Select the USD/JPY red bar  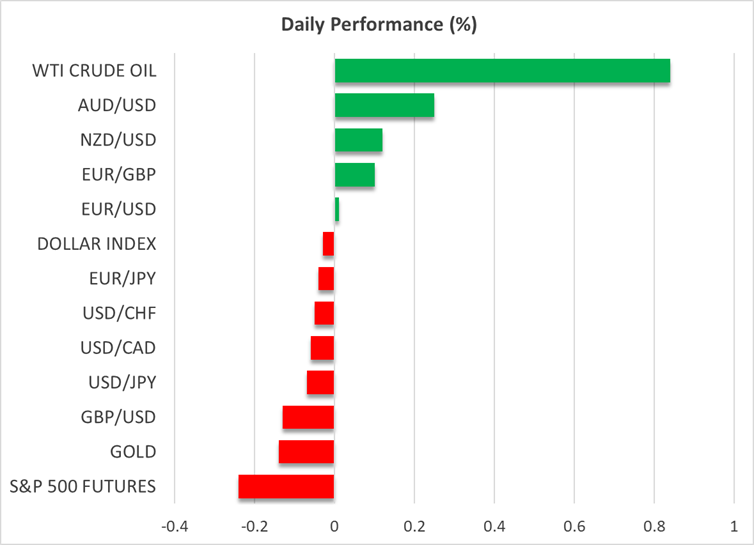pyautogui.click(x=320, y=382)
